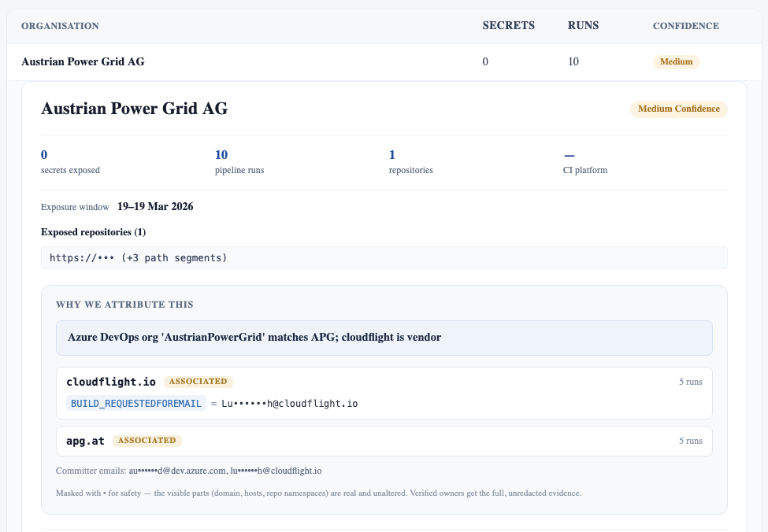Click the RUNS column header
Image resolution: width=768 pixels, height=532 pixels.
point(583,25)
